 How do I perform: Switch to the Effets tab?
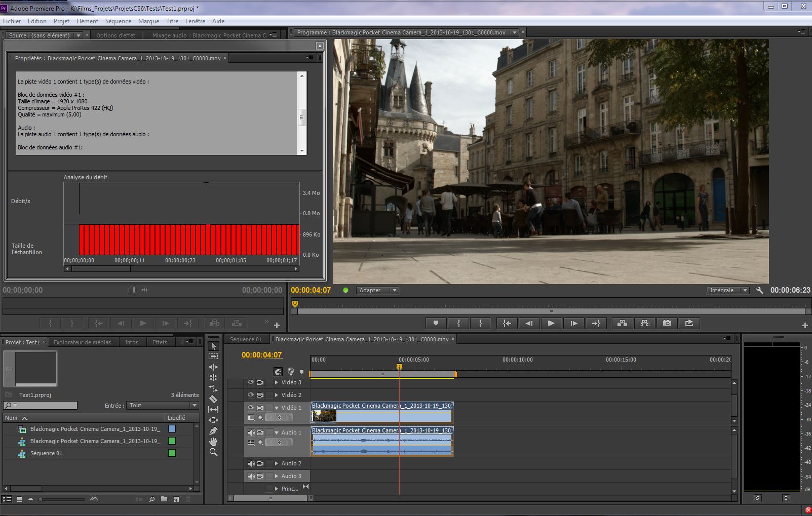coord(160,342)
